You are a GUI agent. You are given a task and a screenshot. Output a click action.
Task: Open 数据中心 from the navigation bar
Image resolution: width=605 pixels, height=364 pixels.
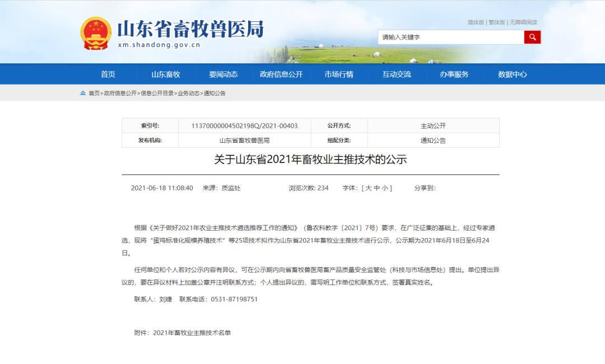[513, 74]
